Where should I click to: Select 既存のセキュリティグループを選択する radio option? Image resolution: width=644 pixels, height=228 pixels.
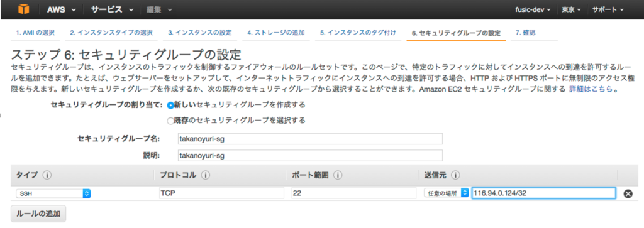pyautogui.click(x=170, y=121)
